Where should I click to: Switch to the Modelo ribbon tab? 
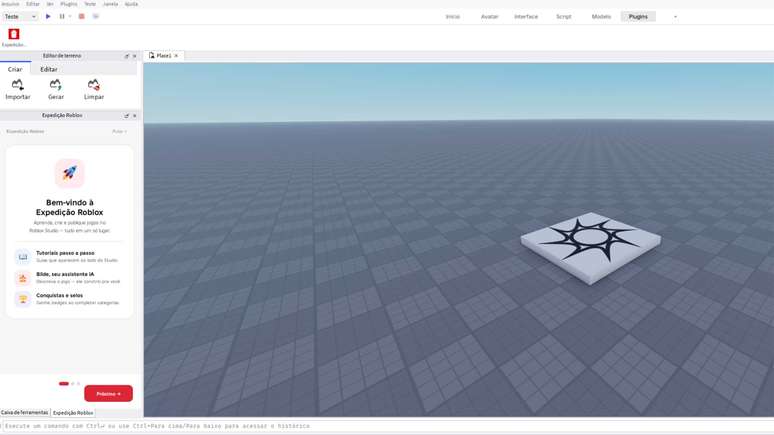(x=601, y=16)
